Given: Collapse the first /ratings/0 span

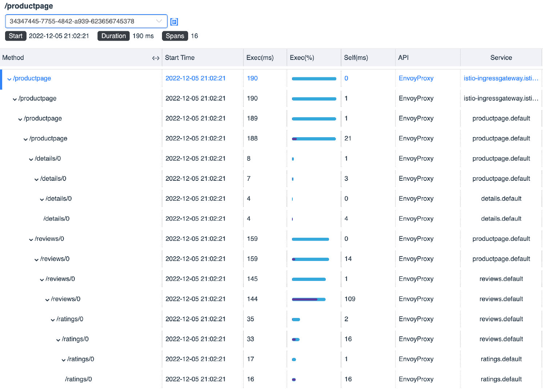Looking at the screenshot, I should coord(53,320).
